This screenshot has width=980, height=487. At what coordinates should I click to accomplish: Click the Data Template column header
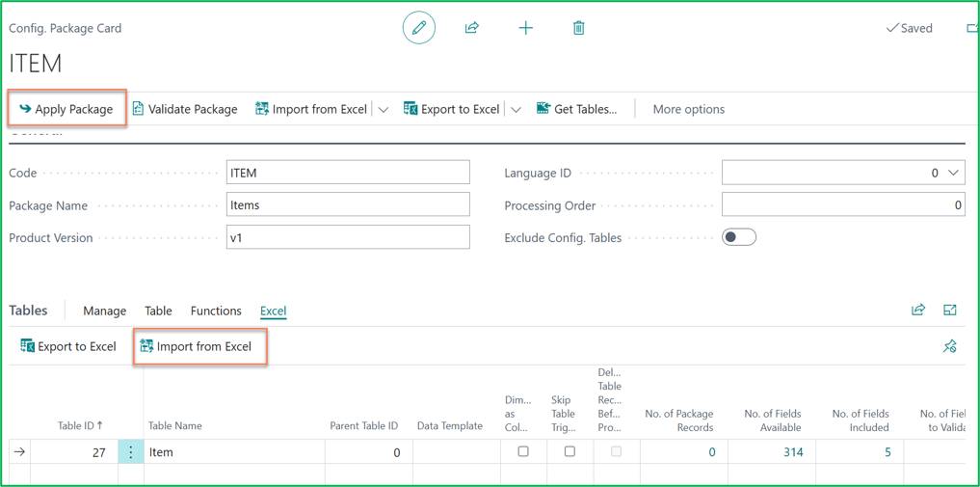pyautogui.click(x=450, y=425)
